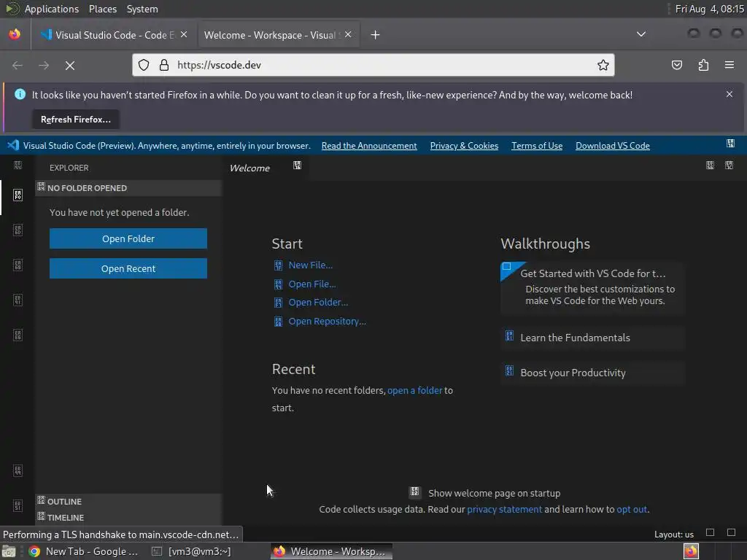This screenshot has height=560, width=747.
Task: Open Run and Debug activity bar icon
Action: click(18, 300)
